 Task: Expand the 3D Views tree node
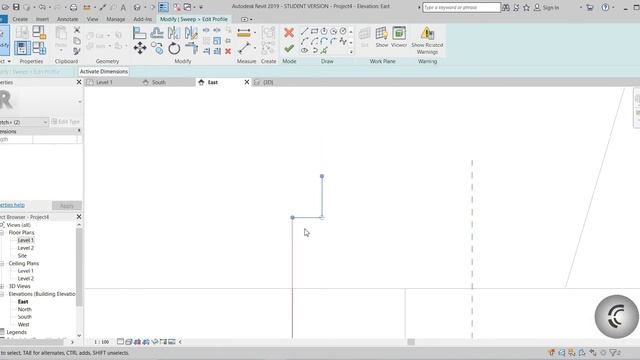click(2, 287)
